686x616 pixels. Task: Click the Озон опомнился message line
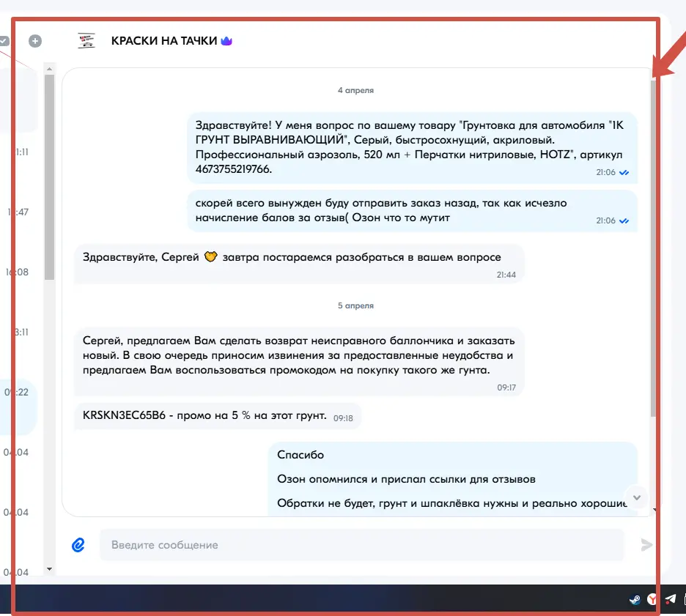point(406,479)
